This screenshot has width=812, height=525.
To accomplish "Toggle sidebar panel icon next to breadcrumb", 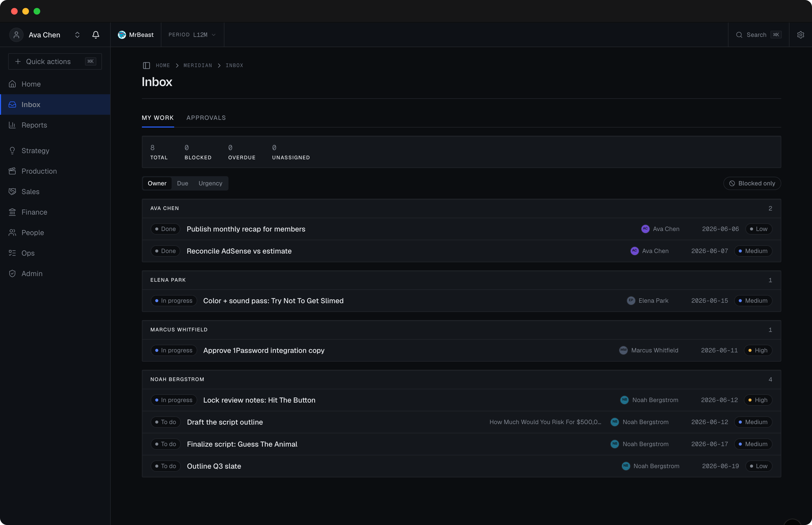I will [147, 66].
